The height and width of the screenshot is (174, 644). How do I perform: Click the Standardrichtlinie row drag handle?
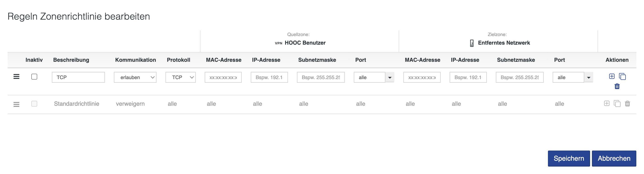click(x=16, y=104)
